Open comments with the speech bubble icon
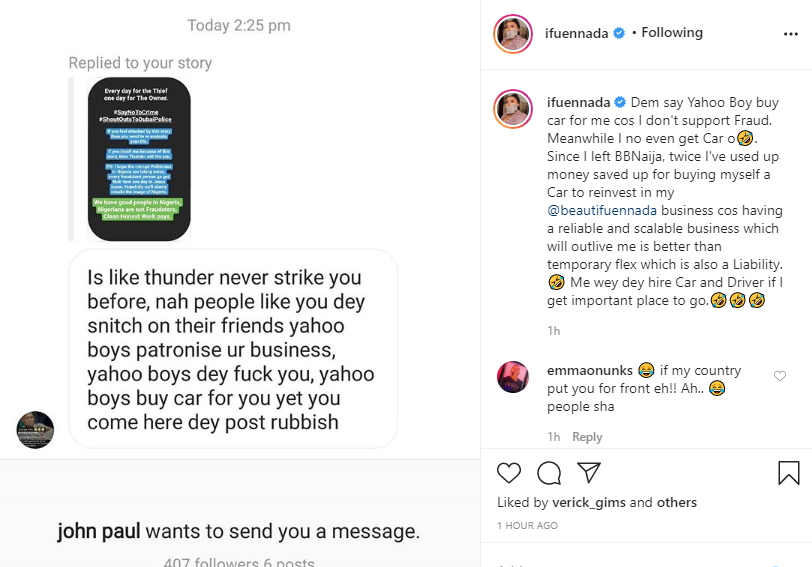 tap(549, 473)
